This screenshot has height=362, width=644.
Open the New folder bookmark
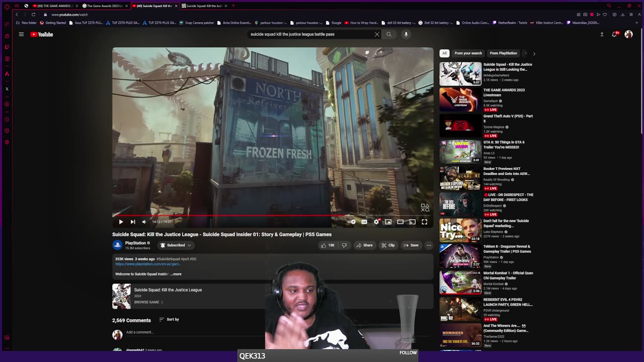(x=26, y=23)
